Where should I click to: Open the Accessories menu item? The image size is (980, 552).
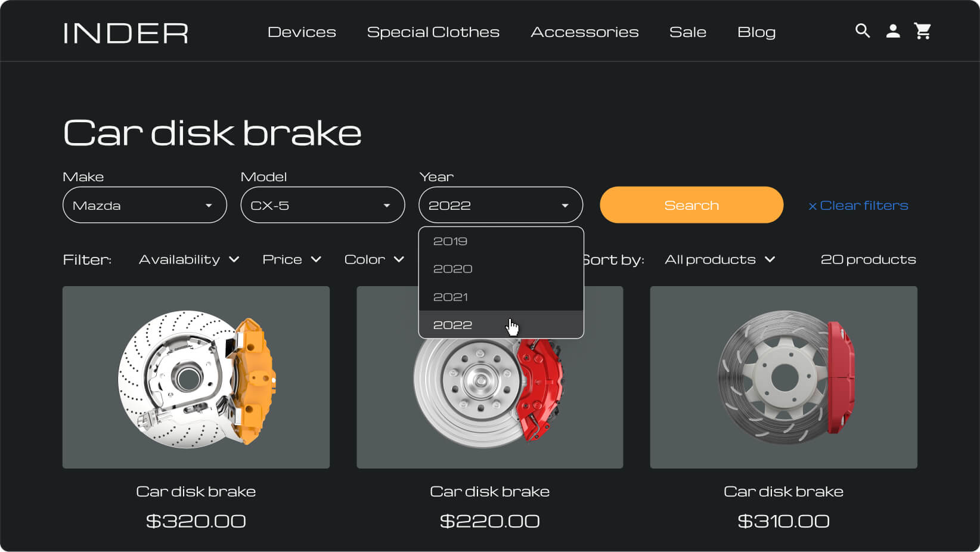(x=584, y=32)
